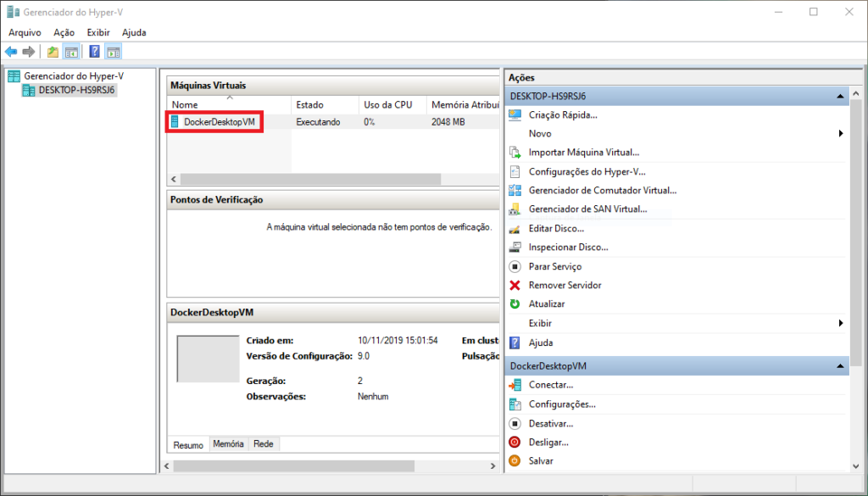Sort by Uso da CPU column
The image size is (868, 496).
coord(392,104)
